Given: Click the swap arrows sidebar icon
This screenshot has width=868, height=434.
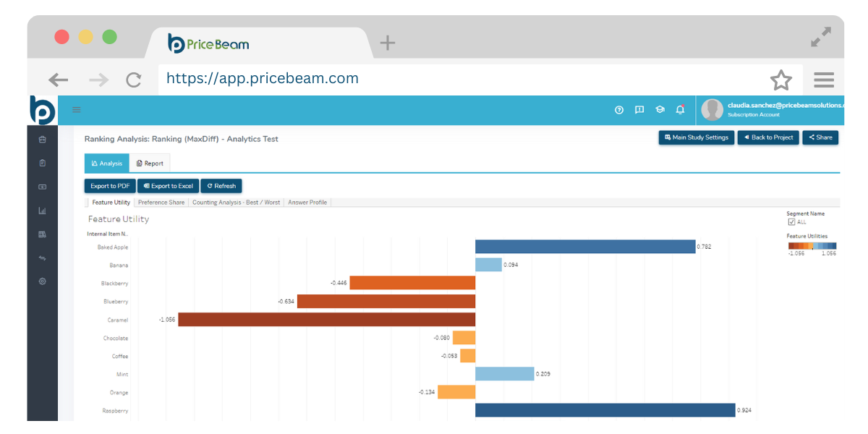Looking at the screenshot, I should [x=42, y=258].
